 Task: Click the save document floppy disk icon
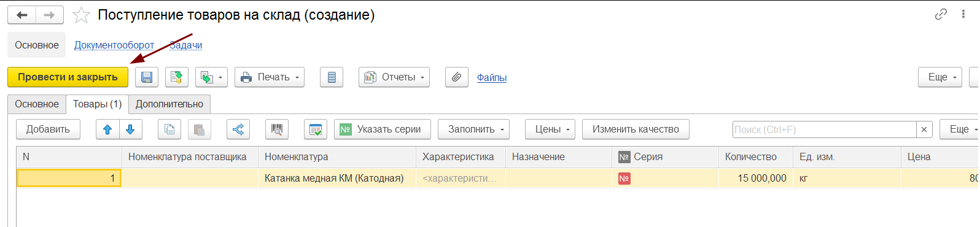point(147,77)
